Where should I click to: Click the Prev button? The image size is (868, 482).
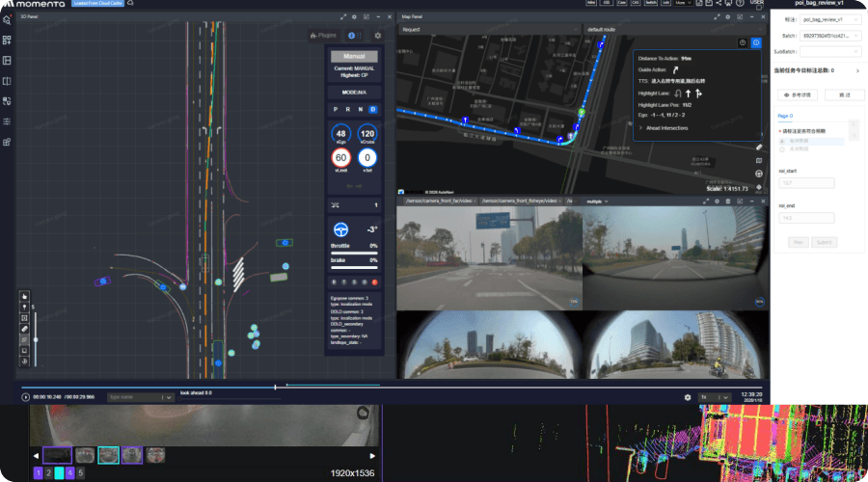coord(799,242)
